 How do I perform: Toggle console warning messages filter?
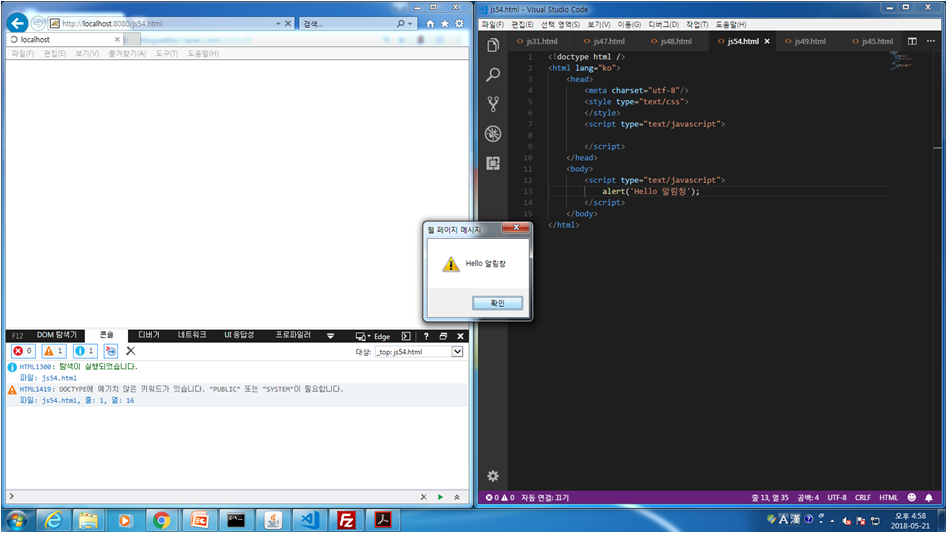(54, 351)
